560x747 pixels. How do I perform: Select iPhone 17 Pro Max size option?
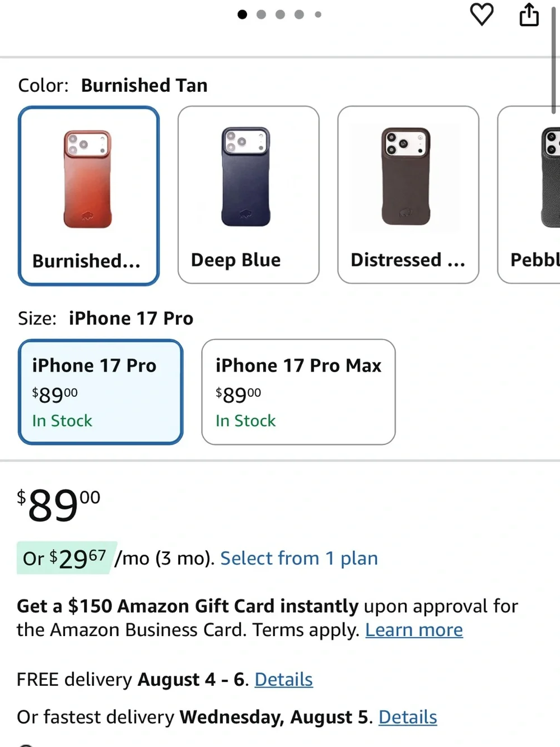(298, 392)
